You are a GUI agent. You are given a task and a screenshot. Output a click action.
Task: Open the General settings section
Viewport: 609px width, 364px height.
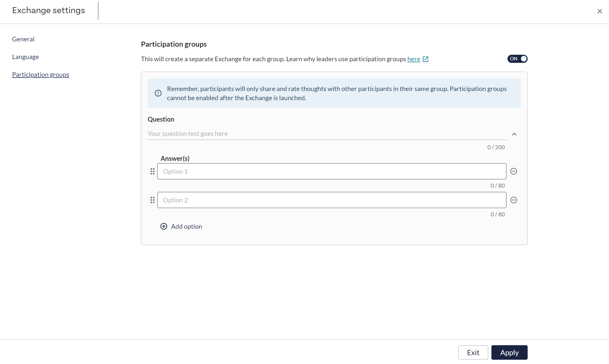point(23,39)
